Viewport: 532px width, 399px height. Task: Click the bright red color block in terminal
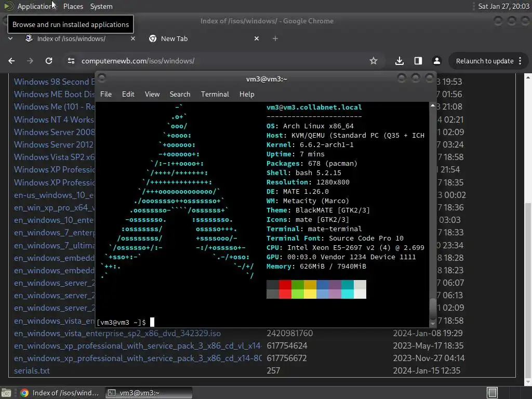point(285,294)
